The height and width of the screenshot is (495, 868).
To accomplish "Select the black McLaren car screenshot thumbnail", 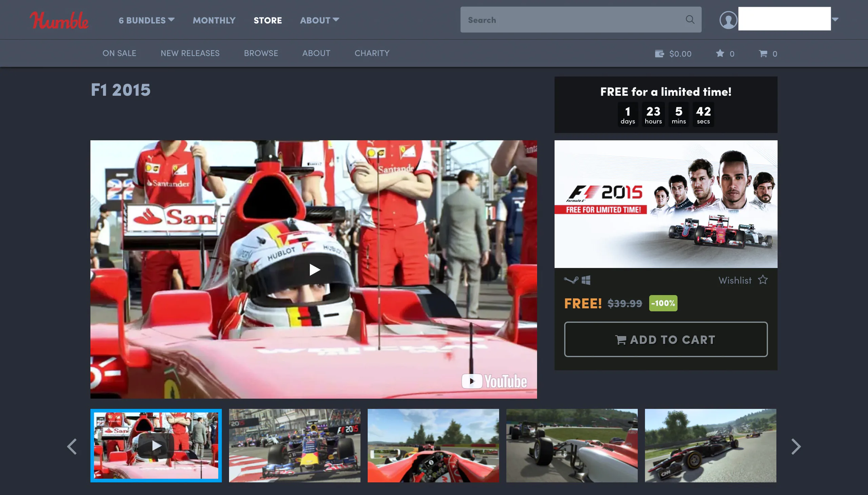I will 711,445.
